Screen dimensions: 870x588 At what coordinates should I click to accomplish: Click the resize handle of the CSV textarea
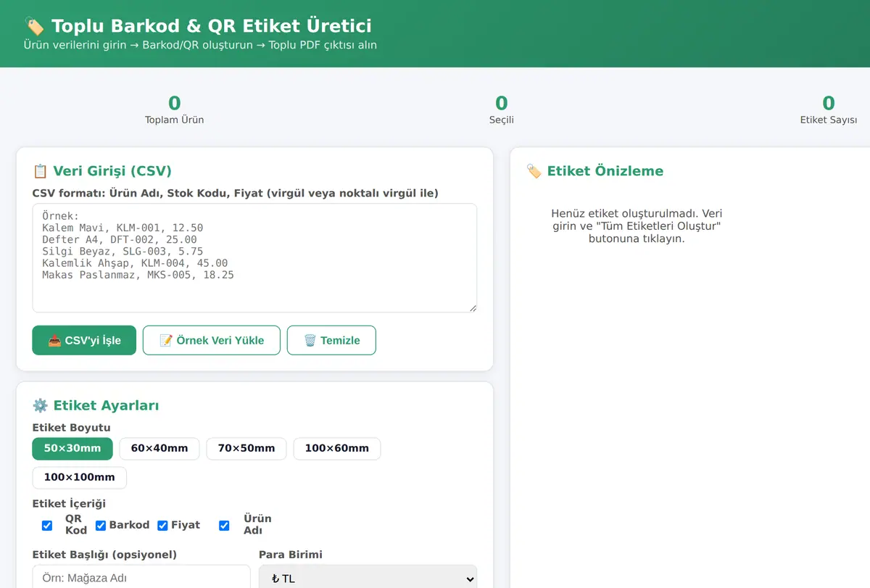pos(473,308)
